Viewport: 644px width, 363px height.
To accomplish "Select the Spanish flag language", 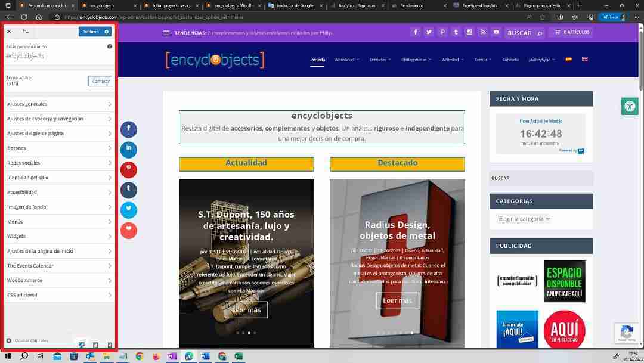I will [568, 60].
